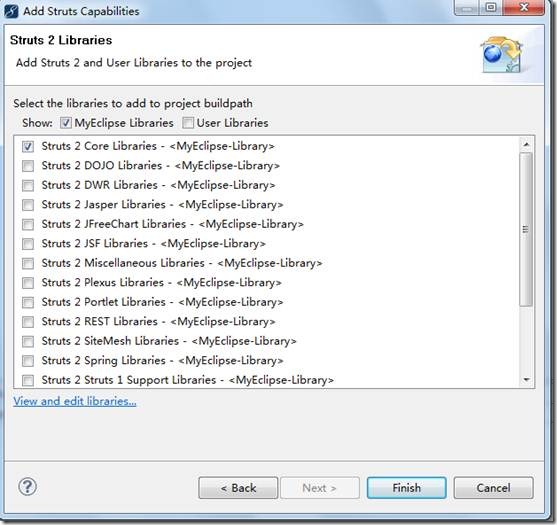Check Struts 2 DOJO Libraries
The width and height of the screenshot is (557, 525).
(x=28, y=166)
